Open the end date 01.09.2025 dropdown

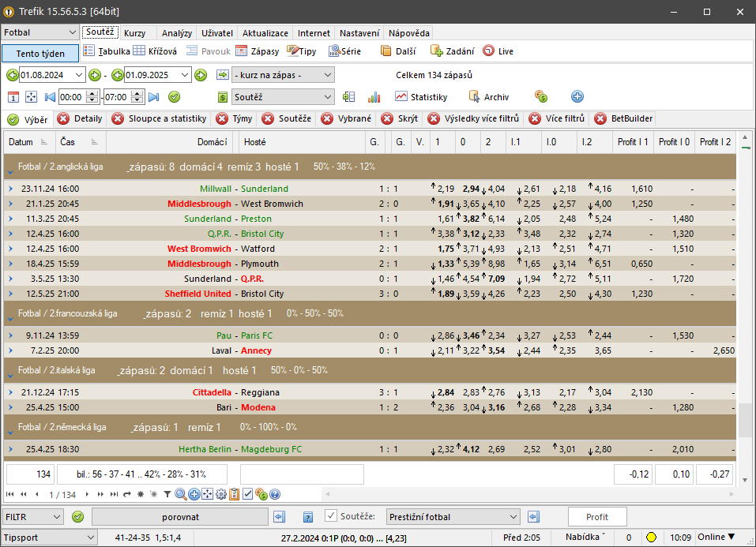coord(185,75)
